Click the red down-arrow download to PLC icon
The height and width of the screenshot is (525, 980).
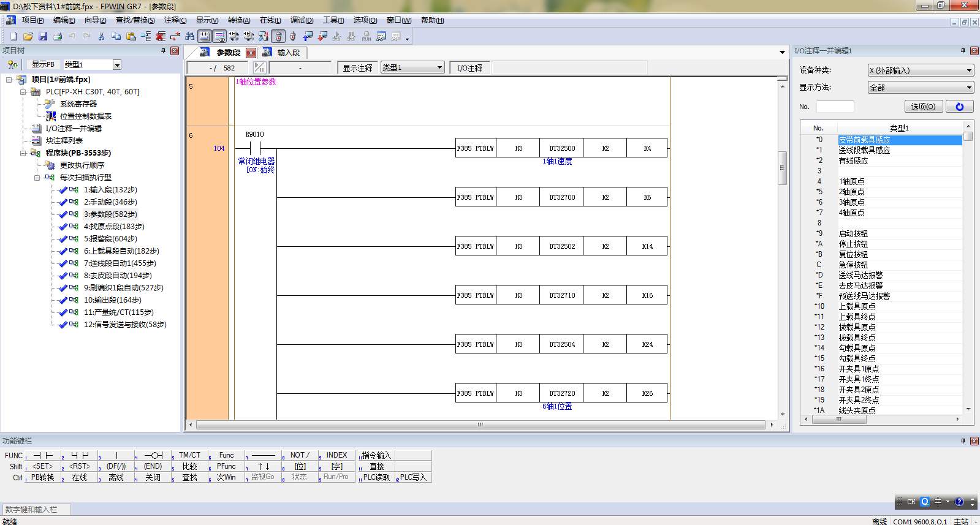(x=322, y=36)
